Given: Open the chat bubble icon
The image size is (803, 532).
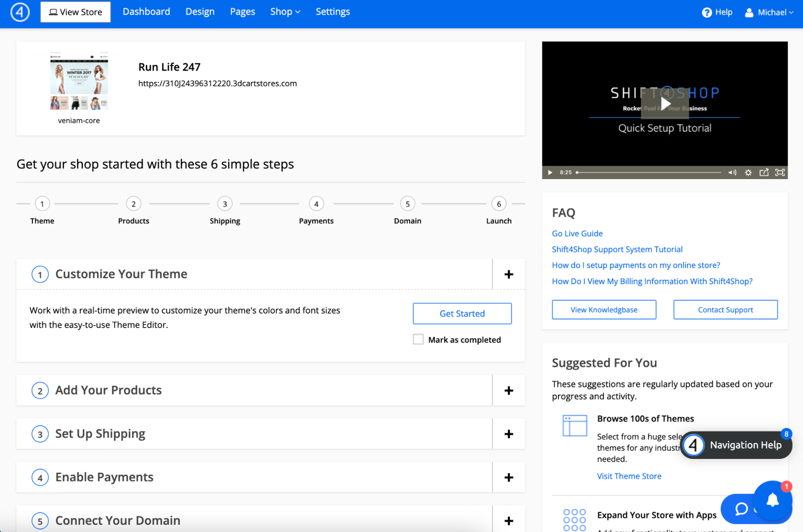Looking at the screenshot, I should [741, 509].
